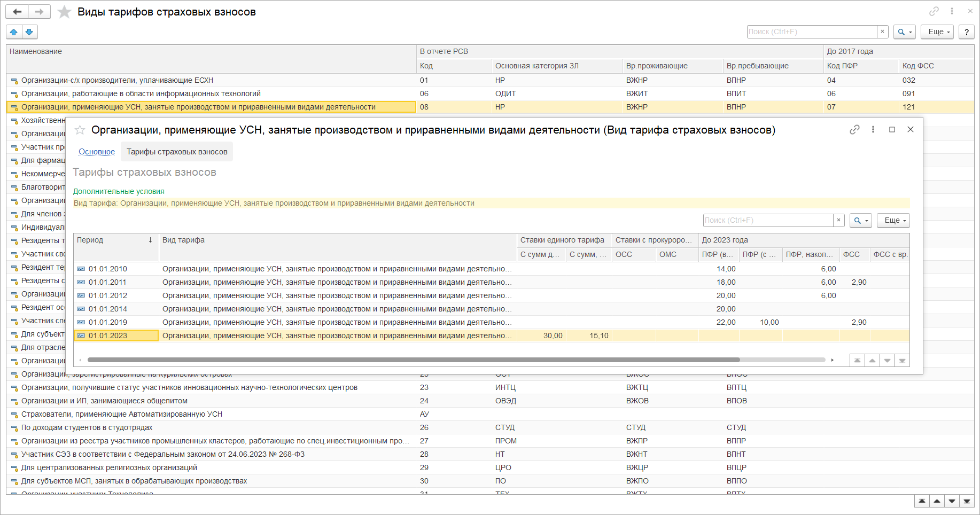Move item down with blue arrow
The width and height of the screenshot is (980, 515).
coord(29,32)
